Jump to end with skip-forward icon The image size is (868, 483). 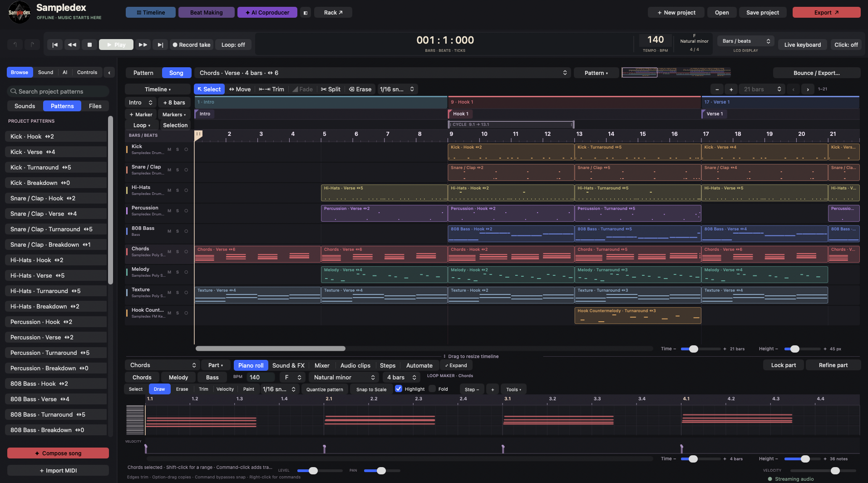[160, 45]
